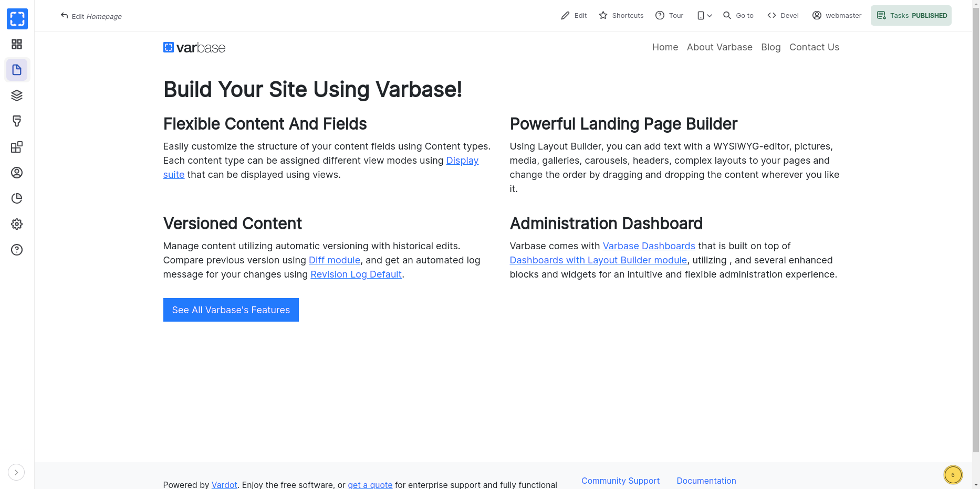The width and height of the screenshot is (980, 489).
Task: Click the Administration Dashboard heading
Action: tap(606, 224)
